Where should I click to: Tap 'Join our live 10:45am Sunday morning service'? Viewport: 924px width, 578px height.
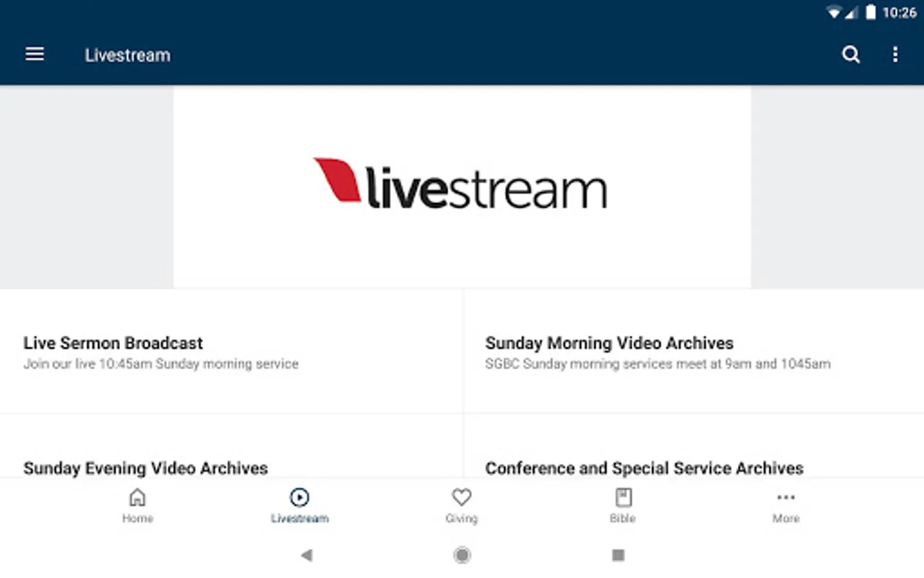point(161,364)
